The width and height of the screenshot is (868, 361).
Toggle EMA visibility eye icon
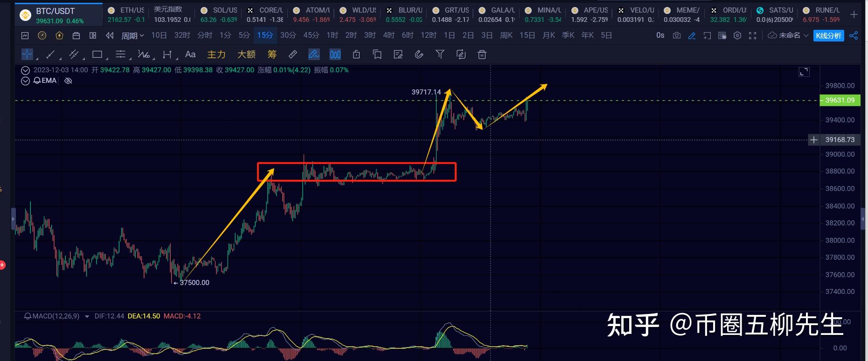[68, 81]
